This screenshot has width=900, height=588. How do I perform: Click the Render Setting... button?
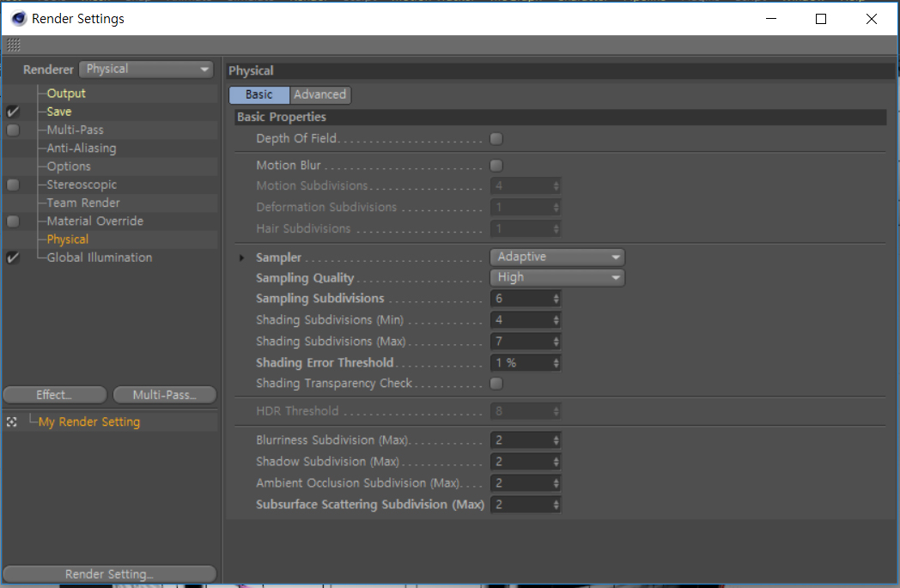[110, 573]
